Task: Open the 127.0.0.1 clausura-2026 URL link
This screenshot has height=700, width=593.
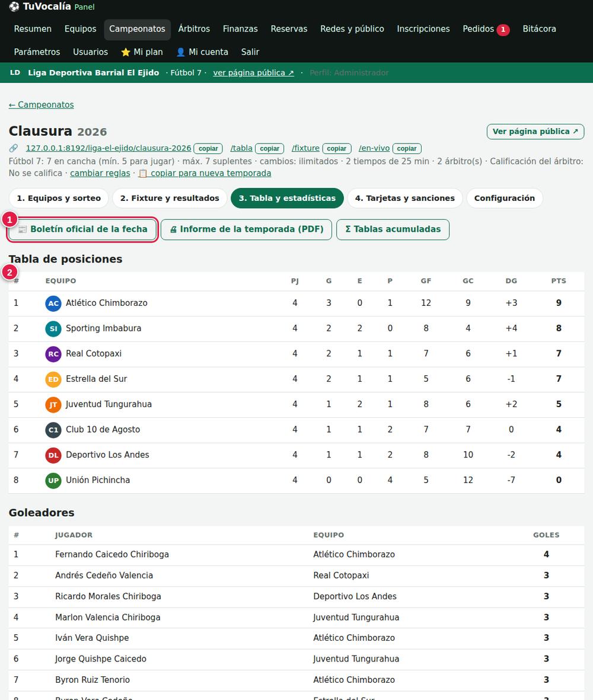Action: [109, 148]
